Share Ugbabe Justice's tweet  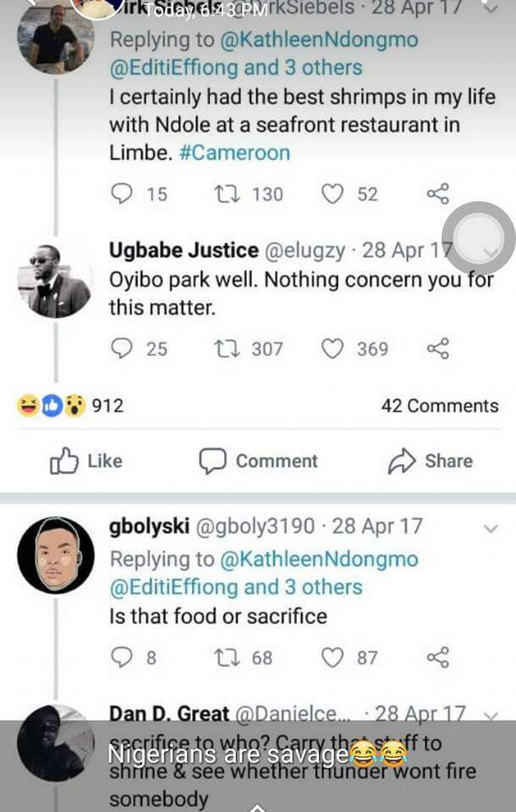click(437, 348)
